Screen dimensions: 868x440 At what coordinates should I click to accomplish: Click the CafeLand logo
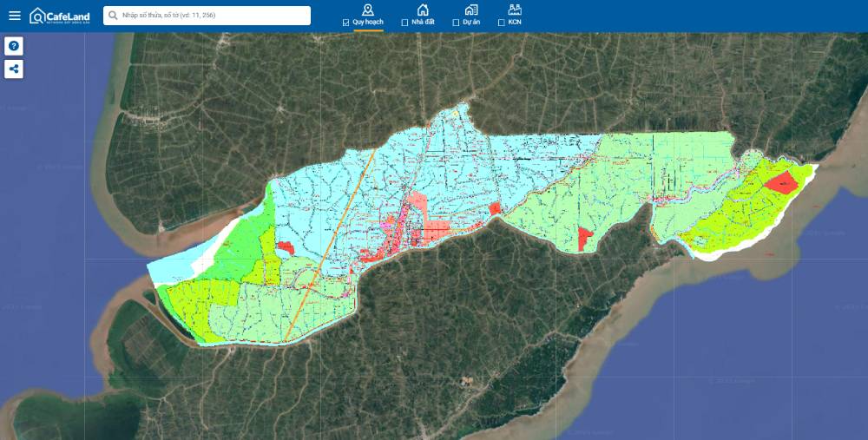click(x=59, y=16)
